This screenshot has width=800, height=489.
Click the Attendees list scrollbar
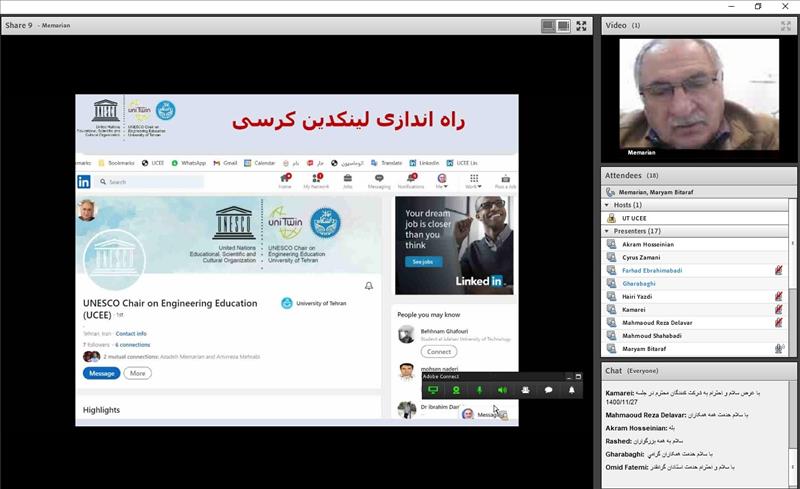tap(792, 276)
